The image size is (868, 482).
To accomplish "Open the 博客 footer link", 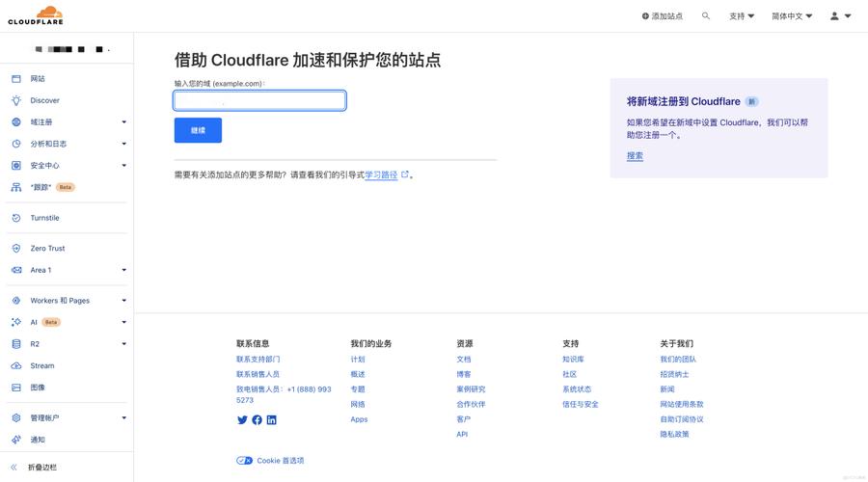I will click(x=464, y=374).
